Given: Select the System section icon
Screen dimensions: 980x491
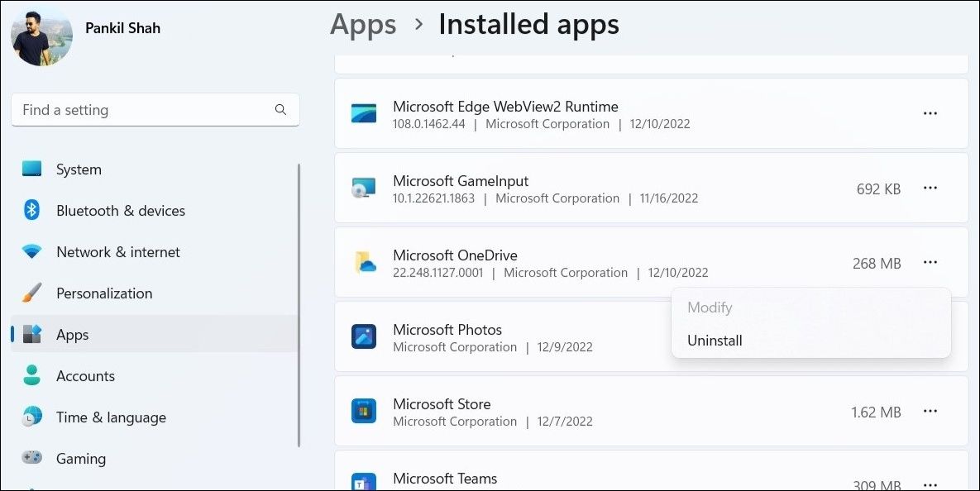Looking at the screenshot, I should [31, 169].
